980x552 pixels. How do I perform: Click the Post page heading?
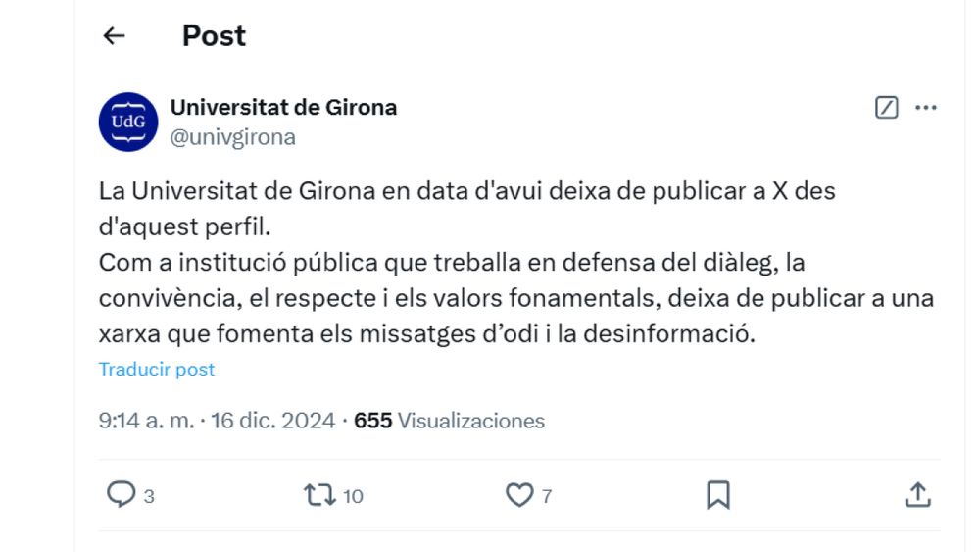click(214, 35)
